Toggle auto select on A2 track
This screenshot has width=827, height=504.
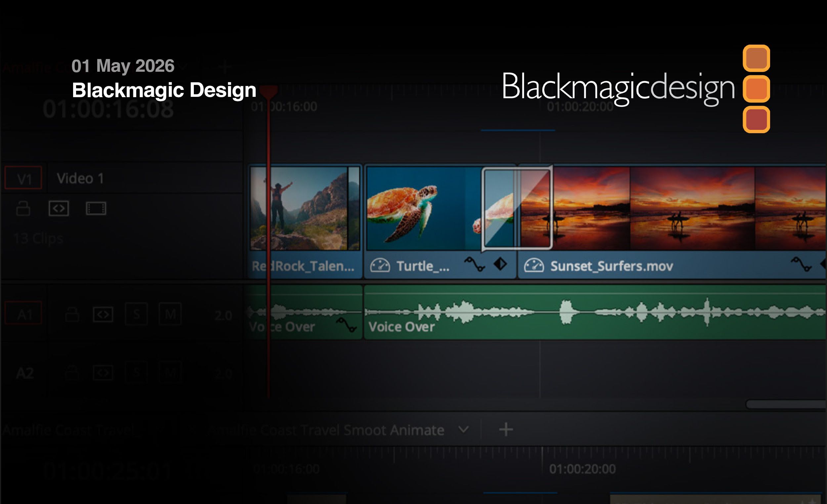click(x=103, y=373)
